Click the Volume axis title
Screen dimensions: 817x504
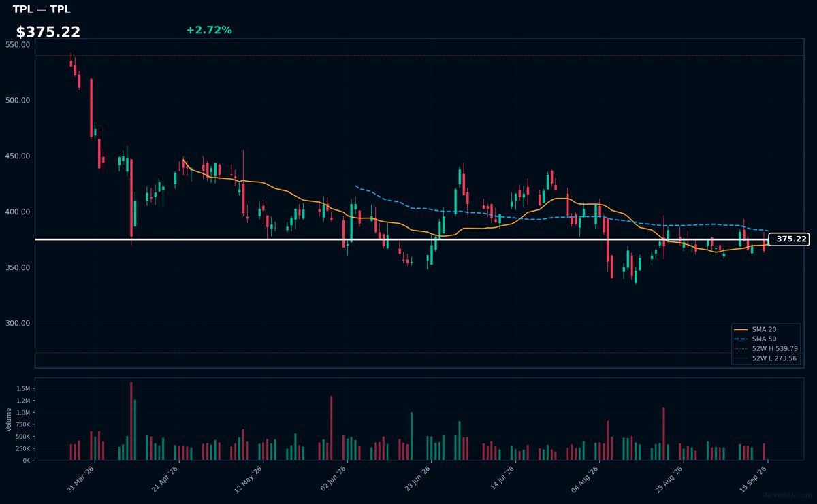tap(9, 419)
